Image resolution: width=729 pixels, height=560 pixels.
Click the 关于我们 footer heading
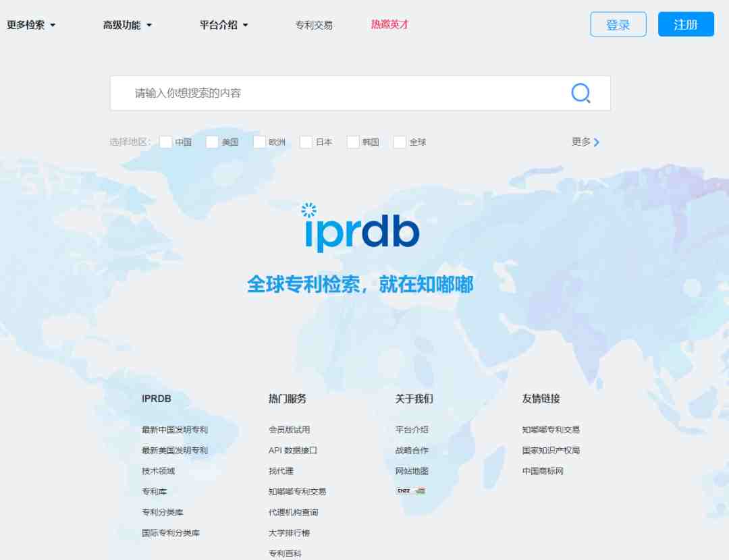[x=414, y=399]
